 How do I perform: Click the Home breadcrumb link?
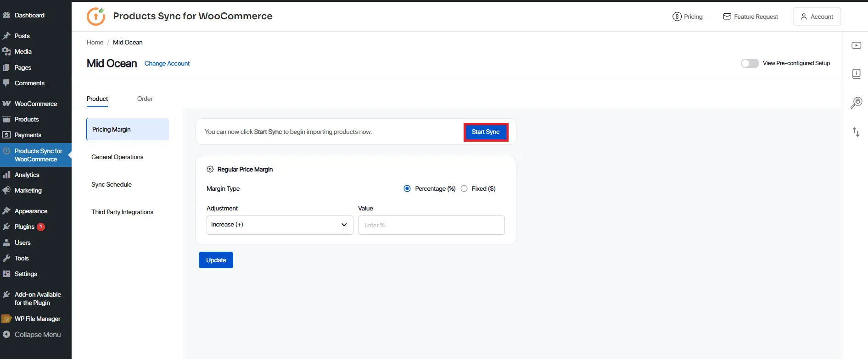95,42
